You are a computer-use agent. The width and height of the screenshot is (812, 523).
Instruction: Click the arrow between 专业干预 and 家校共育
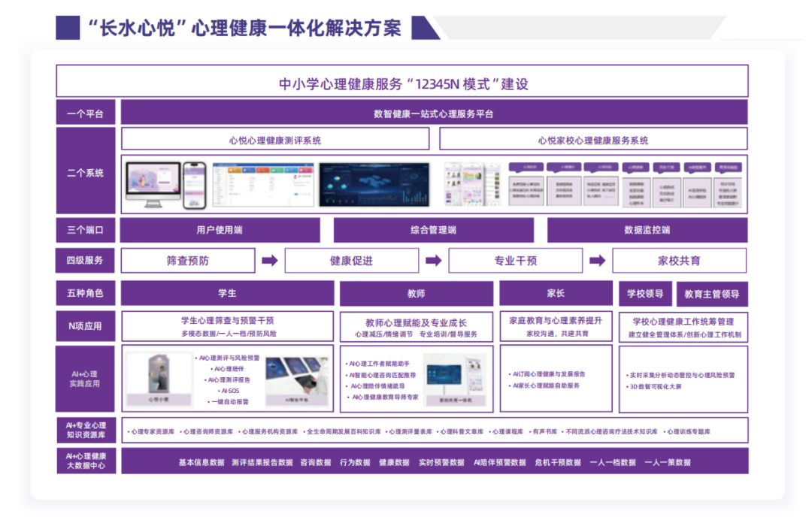coord(597,261)
